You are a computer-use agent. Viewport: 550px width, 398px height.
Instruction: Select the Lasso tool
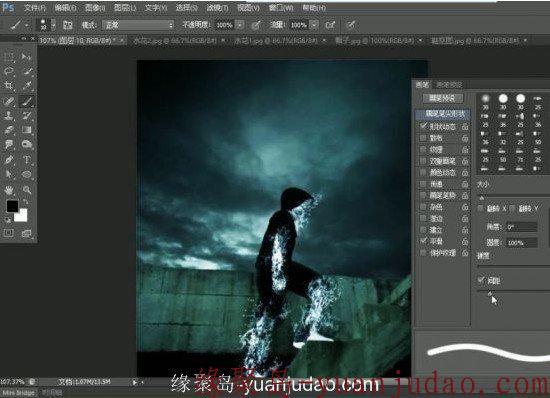pos(9,71)
